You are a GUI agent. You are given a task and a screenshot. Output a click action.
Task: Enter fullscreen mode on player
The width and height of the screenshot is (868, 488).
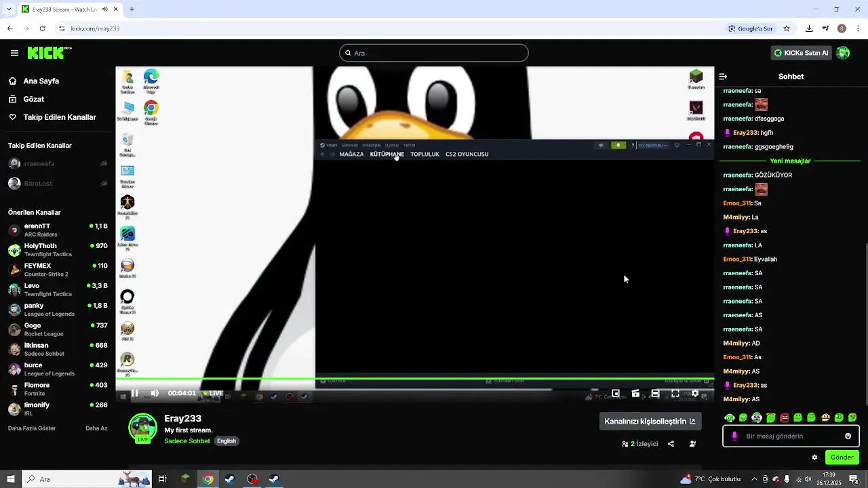(675, 393)
